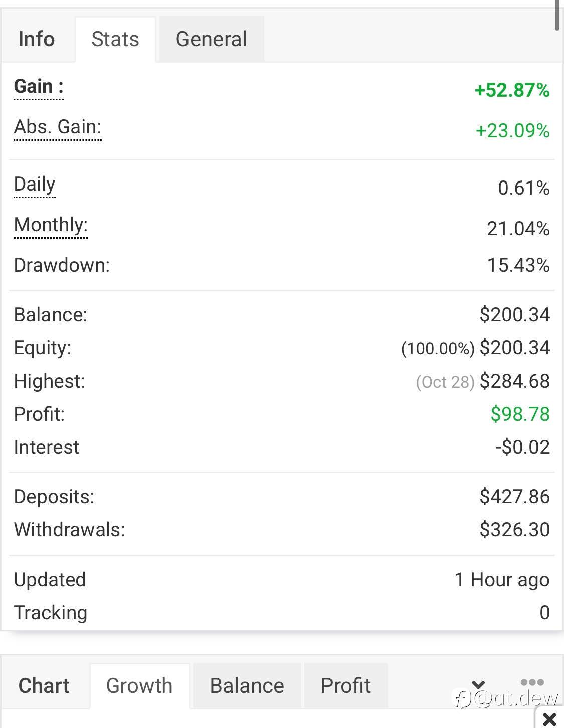The height and width of the screenshot is (728, 564).
Task: Click the Withdrawals $326.30 amount
Action: coord(515,530)
